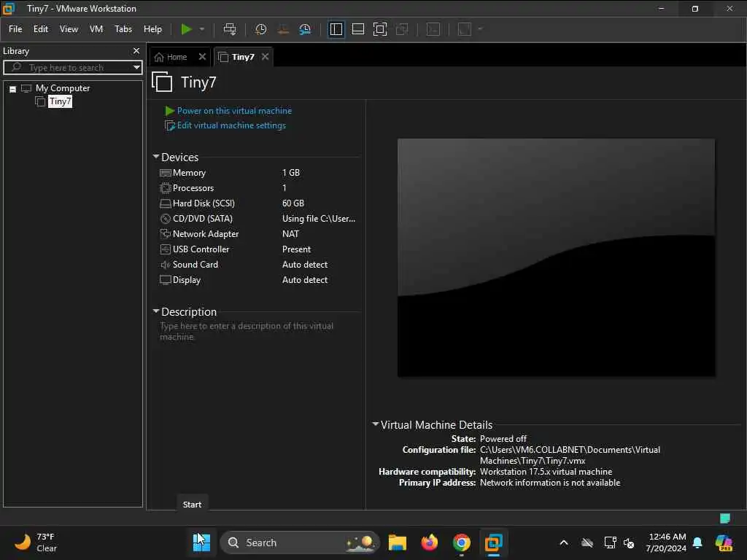Click the USB Controller device entry

tap(201, 249)
